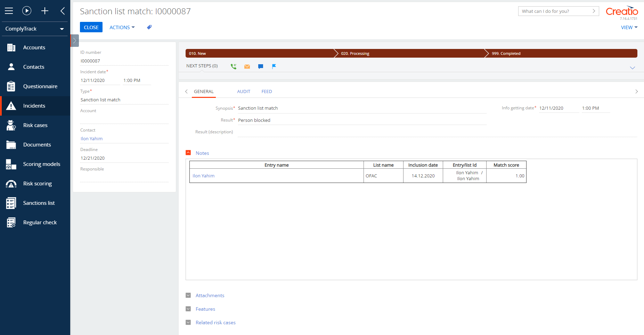Screen dimensions: 644x335
Task: Open the tags editor next to Actions
Action: click(149, 27)
